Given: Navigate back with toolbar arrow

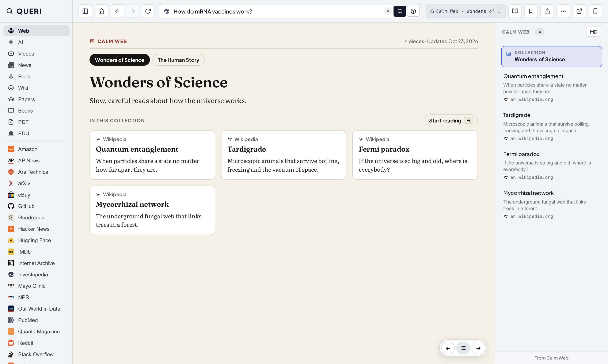Looking at the screenshot, I should tap(117, 11).
